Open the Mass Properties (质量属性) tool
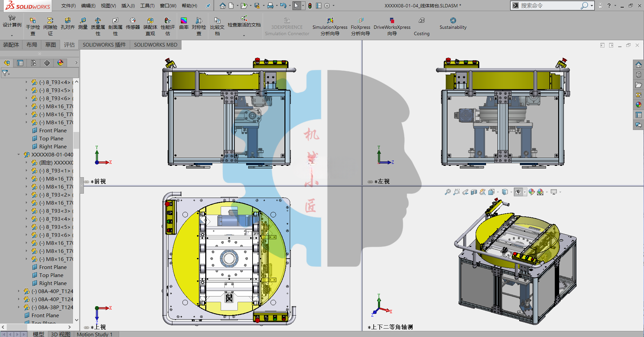Viewport: 644px width, 337px height. (98, 26)
